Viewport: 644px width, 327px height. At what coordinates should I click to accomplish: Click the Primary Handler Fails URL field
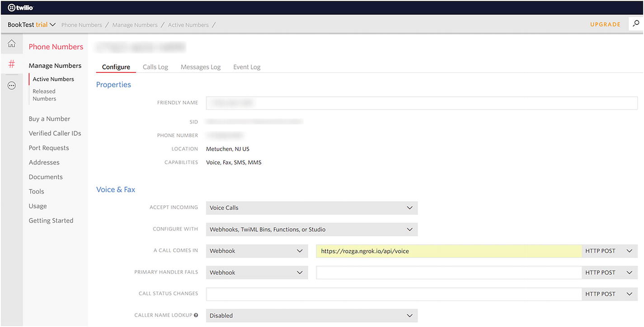point(448,273)
